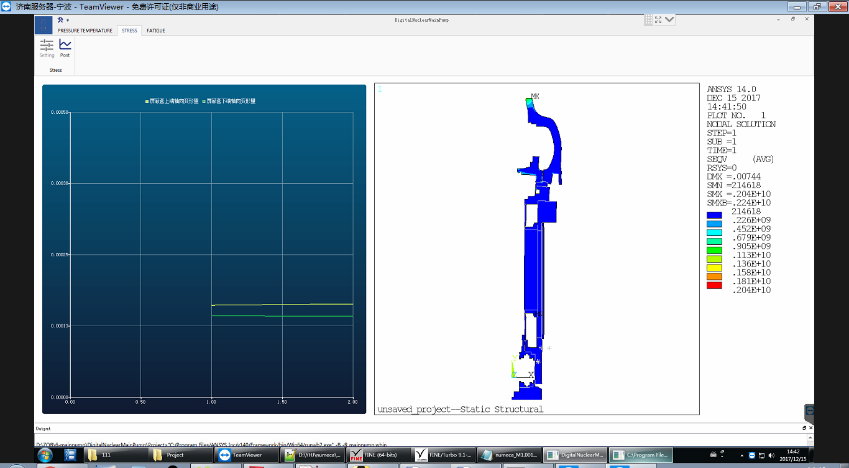Click the dark blue 214618 legend swatch
849x468 pixels.
tap(714, 216)
